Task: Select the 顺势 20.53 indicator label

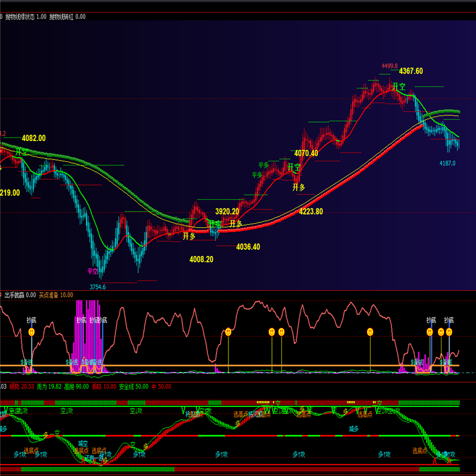Action: pos(22,387)
